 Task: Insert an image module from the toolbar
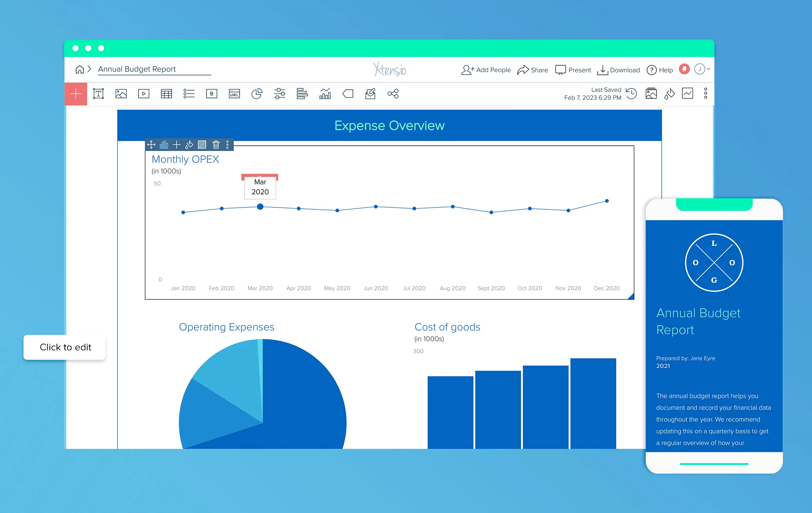pyautogui.click(x=121, y=94)
